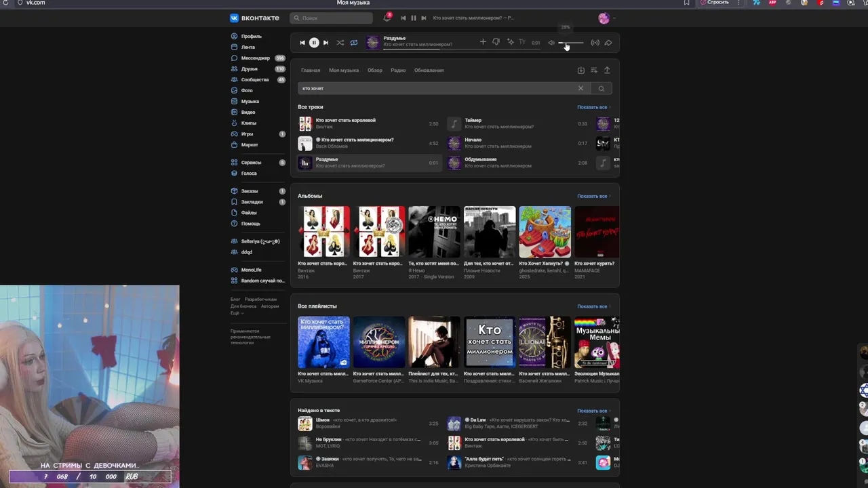The image size is (868, 488).
Task: Play Не брукнин by MOT, LYRIQ
Action: click(x=368, y=443)
